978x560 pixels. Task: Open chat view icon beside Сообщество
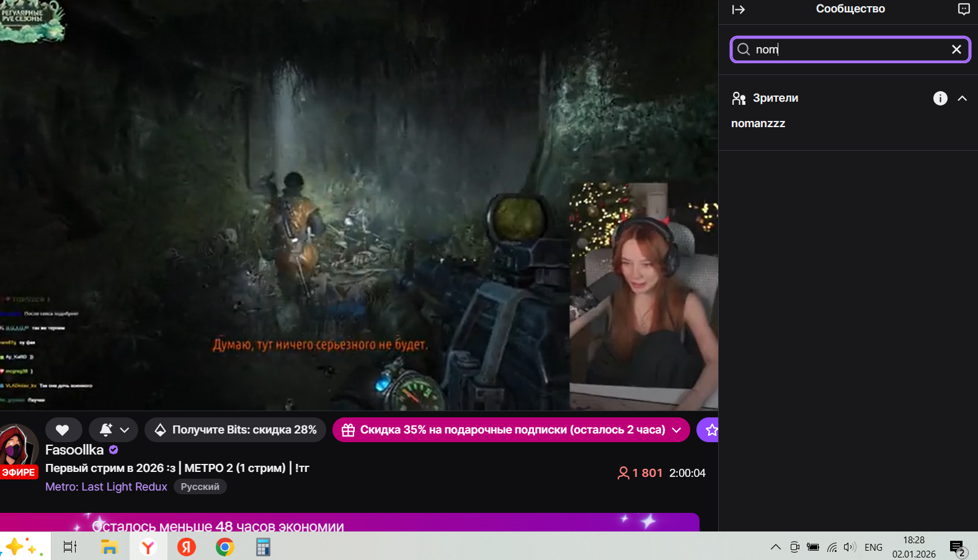[964, 9]
